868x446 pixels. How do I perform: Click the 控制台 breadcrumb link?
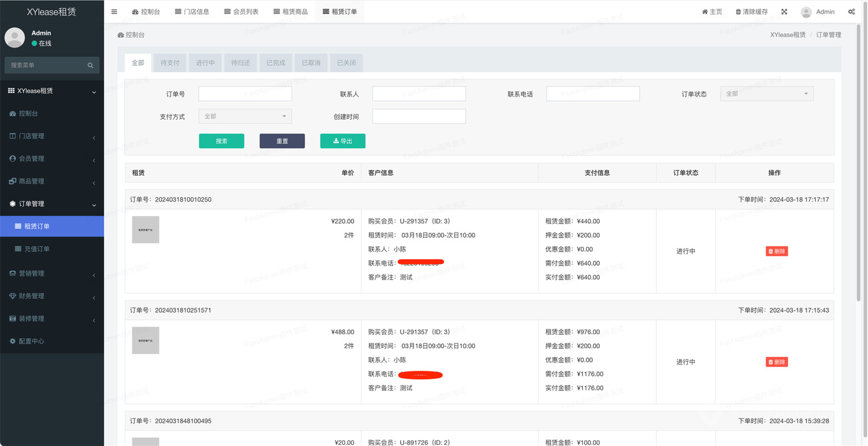131,35
